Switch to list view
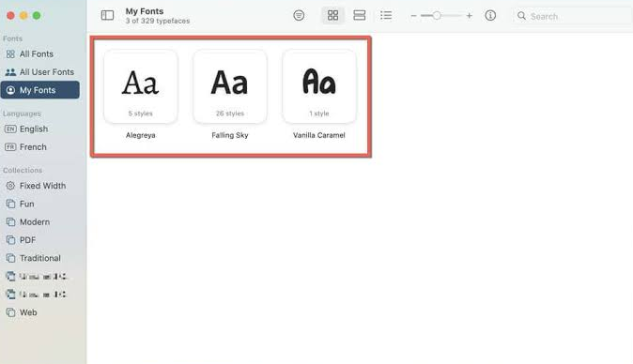The height and width of the screenshot is (364, 633). click(386, 15)
